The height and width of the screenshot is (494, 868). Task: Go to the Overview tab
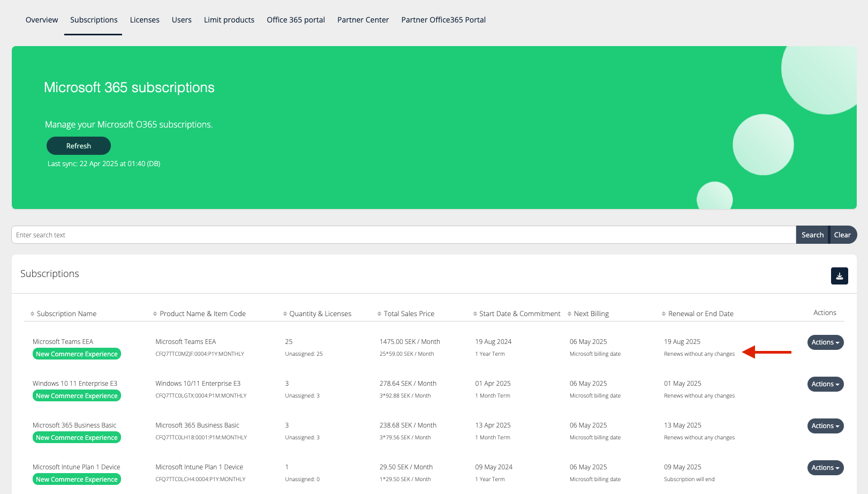42,20
